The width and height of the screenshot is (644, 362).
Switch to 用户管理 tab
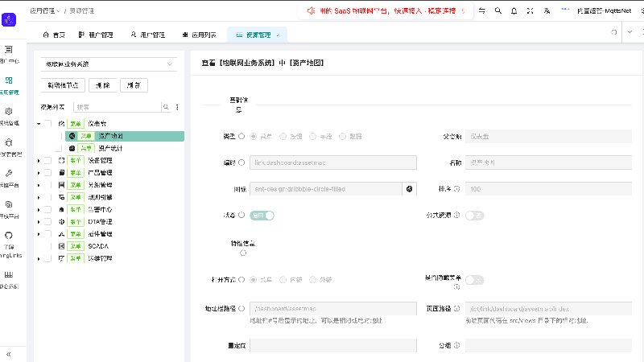[x=148, y=35]
